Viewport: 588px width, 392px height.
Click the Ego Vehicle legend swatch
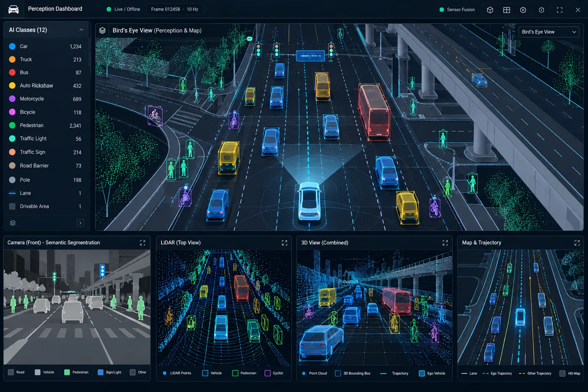[422, 374]
